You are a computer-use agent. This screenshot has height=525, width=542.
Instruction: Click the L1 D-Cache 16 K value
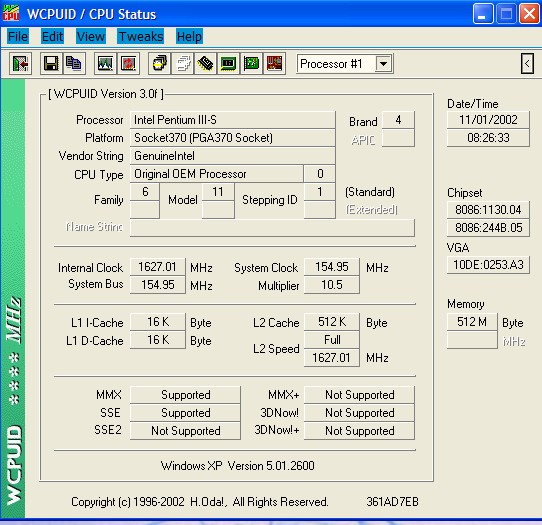158,340
